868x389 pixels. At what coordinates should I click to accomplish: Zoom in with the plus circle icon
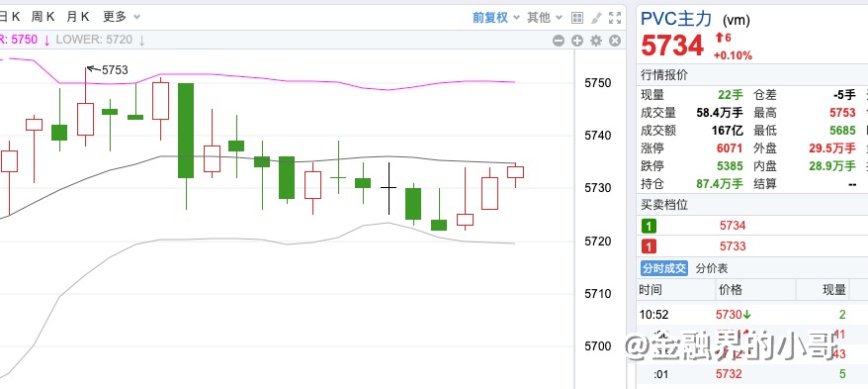pos(577,41)
